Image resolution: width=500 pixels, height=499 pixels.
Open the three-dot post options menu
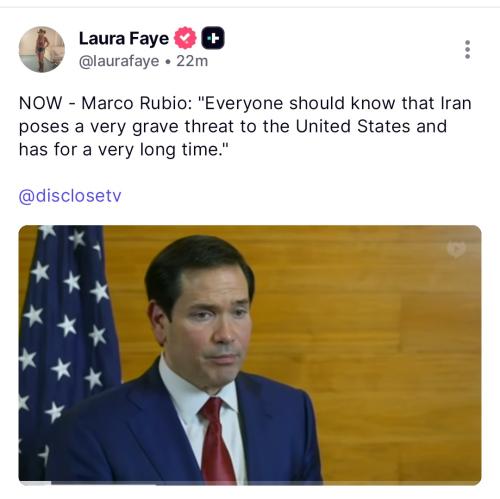click(467, 50)
